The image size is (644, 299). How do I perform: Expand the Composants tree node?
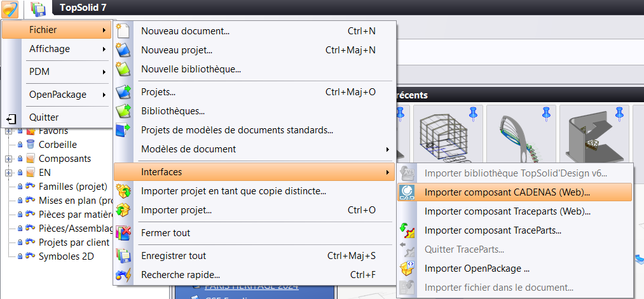[x=8, y=159]
